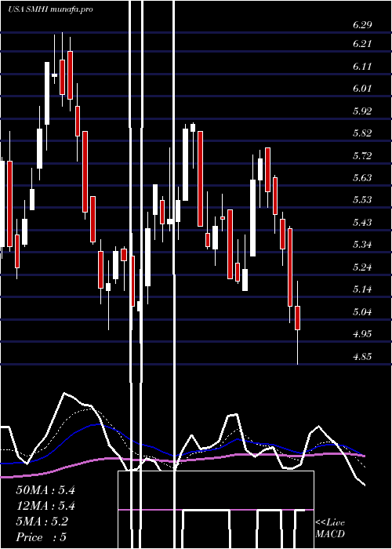Click the 6.29 price level label

(362, 25)
